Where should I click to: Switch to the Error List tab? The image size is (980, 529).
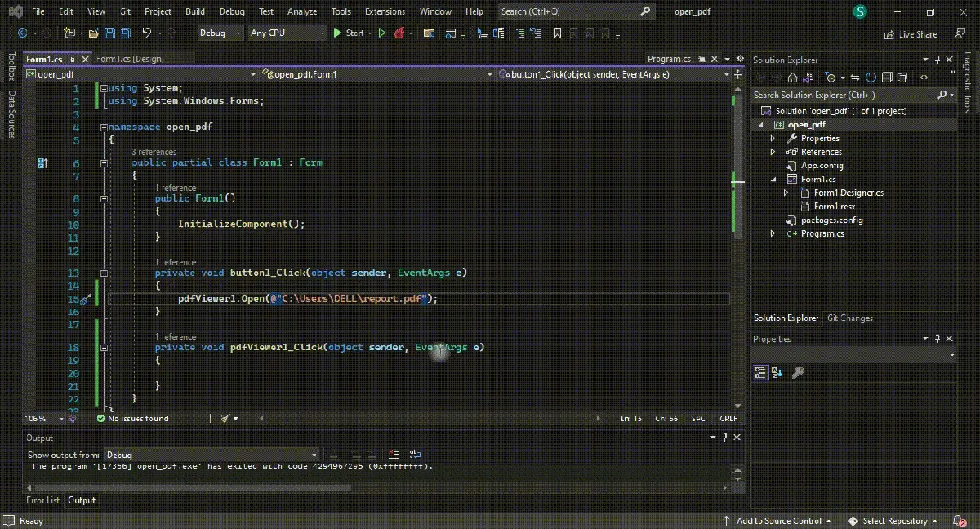[x=42, y=500]
